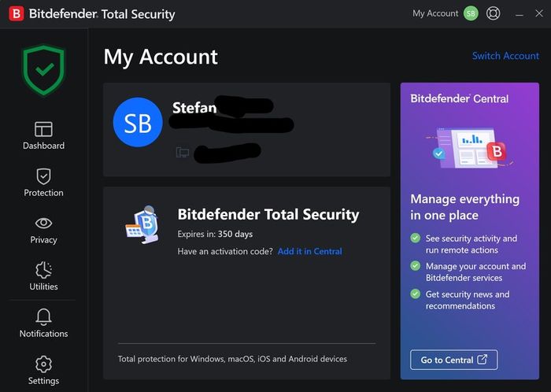Viewport: 551px width, 392px height.
Task: Open the Dashboard sidebar icon
Action: [43, 129]
